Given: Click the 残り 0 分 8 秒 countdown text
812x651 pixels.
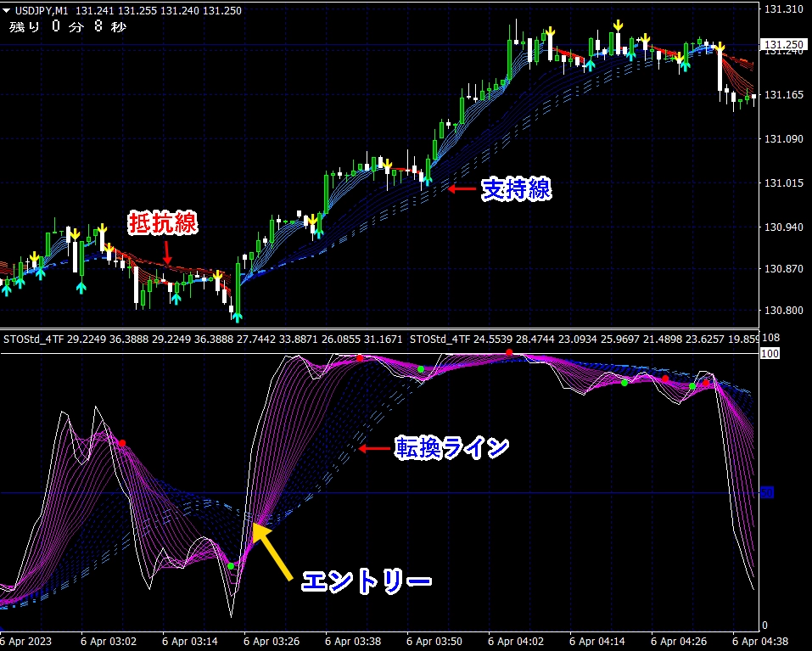Looking at the screenshot, I should coord(67,27).
